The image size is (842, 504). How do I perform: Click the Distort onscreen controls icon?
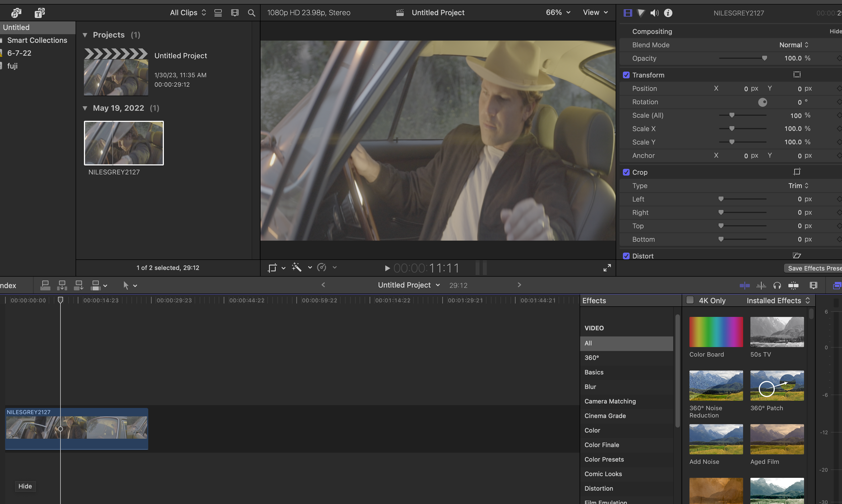(x=797, y=255)
